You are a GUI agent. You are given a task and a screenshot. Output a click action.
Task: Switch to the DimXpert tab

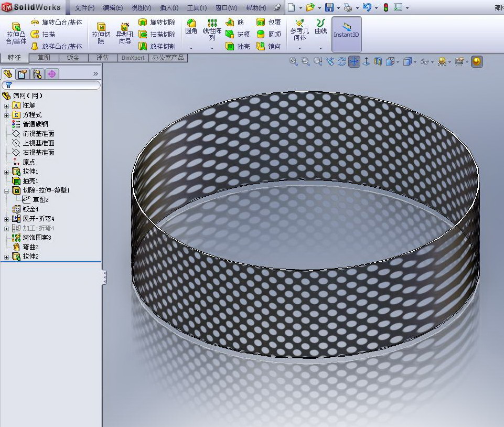pos(133,58)
